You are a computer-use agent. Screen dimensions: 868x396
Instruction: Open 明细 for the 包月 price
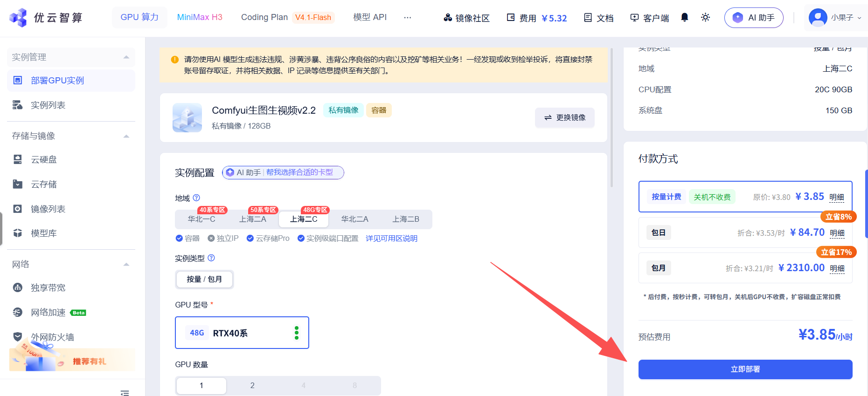click(x=837, y=268)
